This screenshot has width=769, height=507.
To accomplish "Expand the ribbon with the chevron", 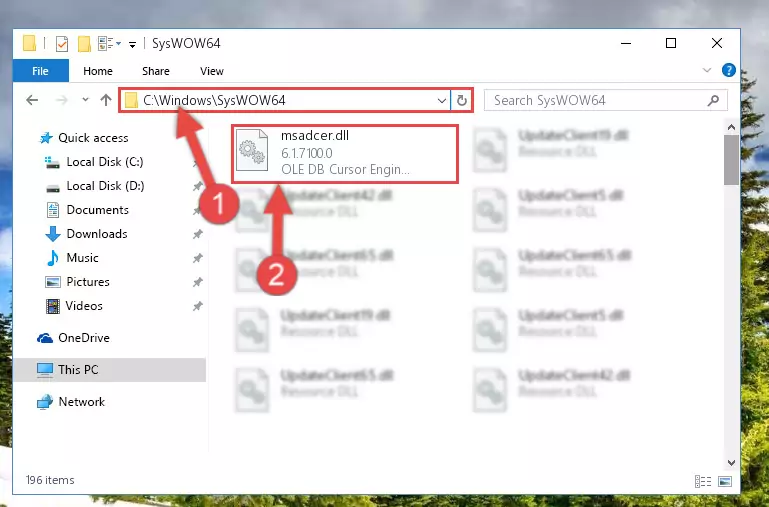I will click(x=707, y=71).
